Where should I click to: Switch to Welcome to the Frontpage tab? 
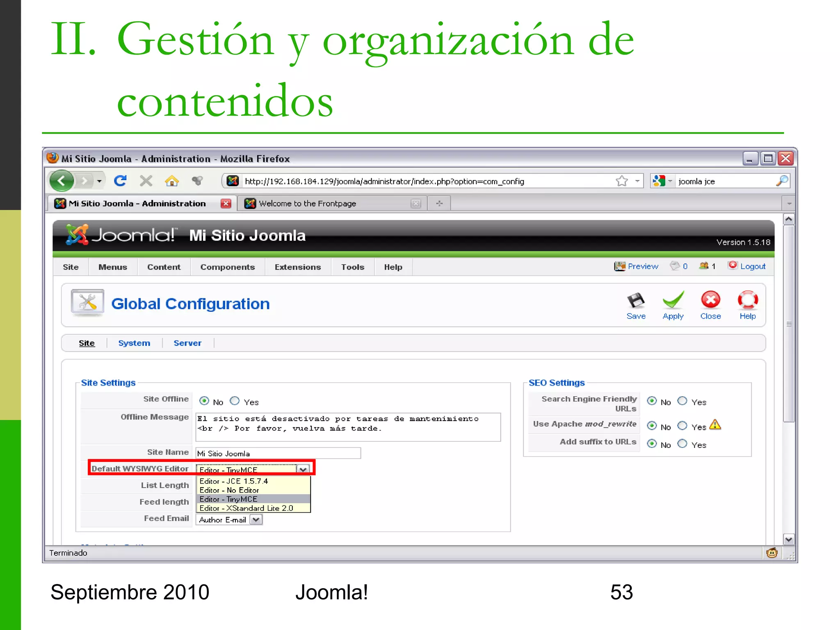(332, 203)
